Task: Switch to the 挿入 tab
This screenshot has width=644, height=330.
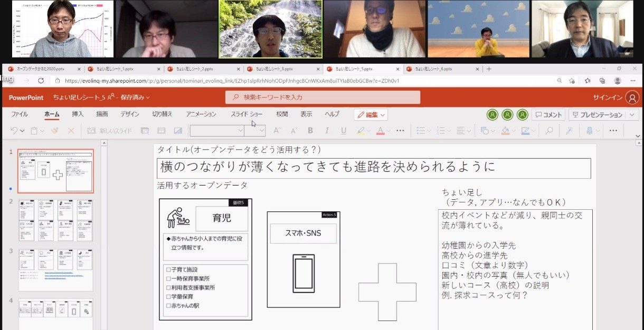Action: (78, 114)
